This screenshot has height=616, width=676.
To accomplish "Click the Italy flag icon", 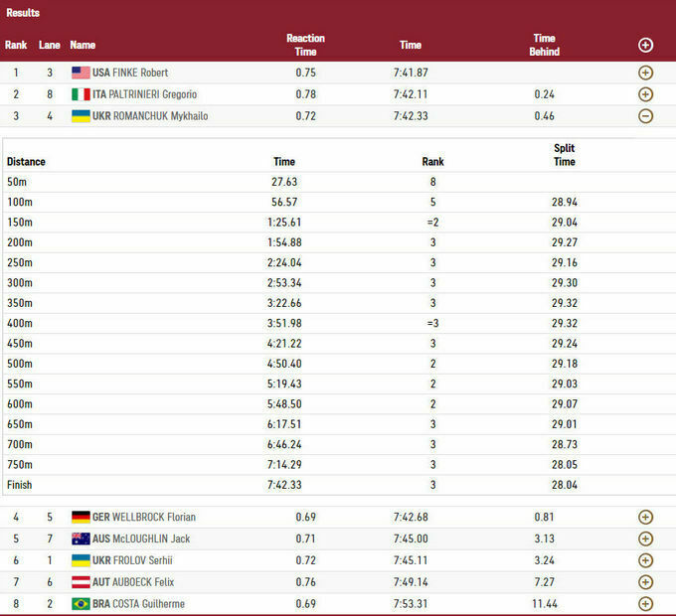I will [81, 94].
